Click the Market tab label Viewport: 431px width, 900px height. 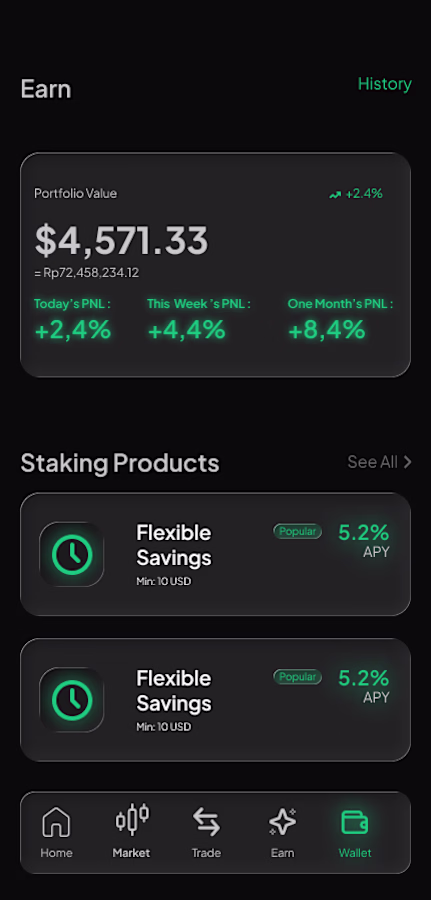click(131, 853)
